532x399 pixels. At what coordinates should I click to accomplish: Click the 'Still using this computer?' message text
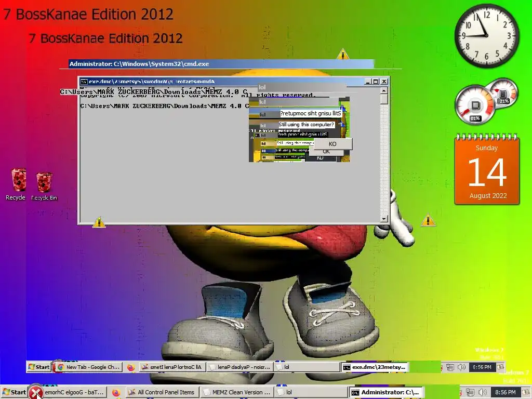click(306, 125)
